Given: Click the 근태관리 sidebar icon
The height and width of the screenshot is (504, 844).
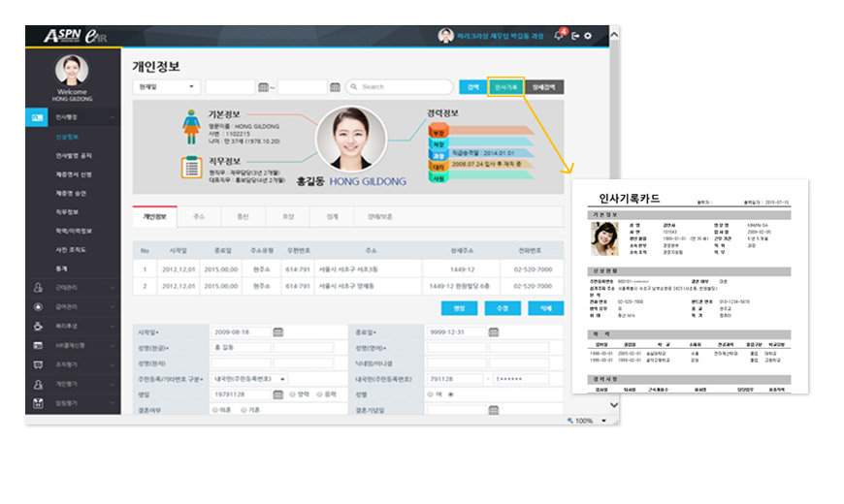Looking at the screenshot, I should (x=38, y=287).
